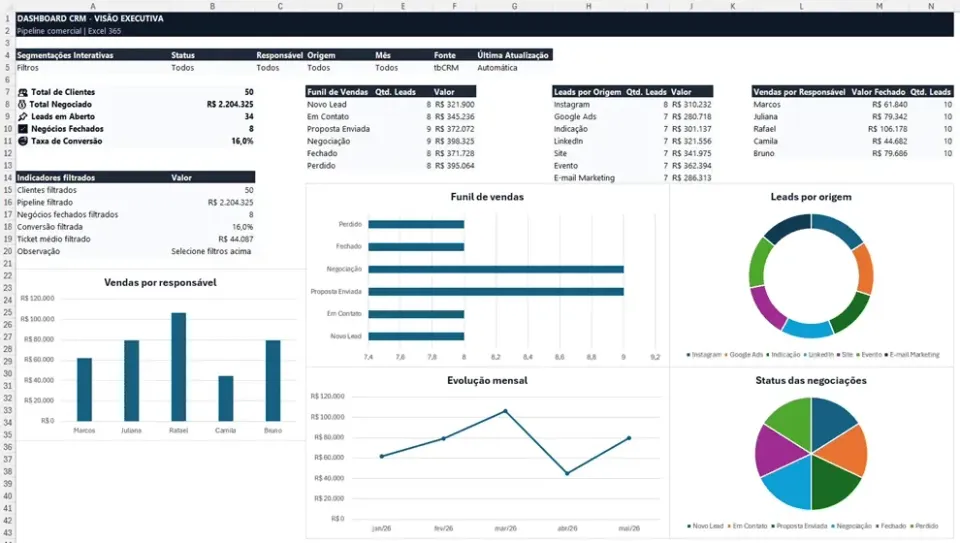The image size is (960, 543).
Task: Click the pin icon beside Leads em Aberto
Action: [23, 117]
